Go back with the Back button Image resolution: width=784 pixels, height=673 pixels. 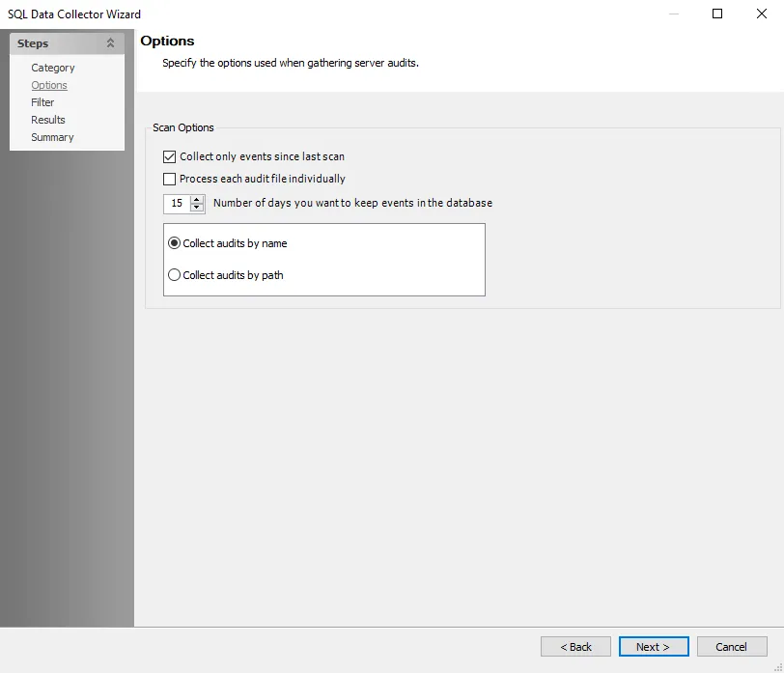[x=575, y=647]
